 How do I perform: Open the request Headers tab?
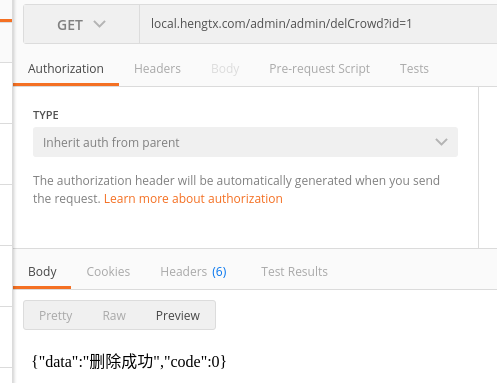click(x=157, y=69)
